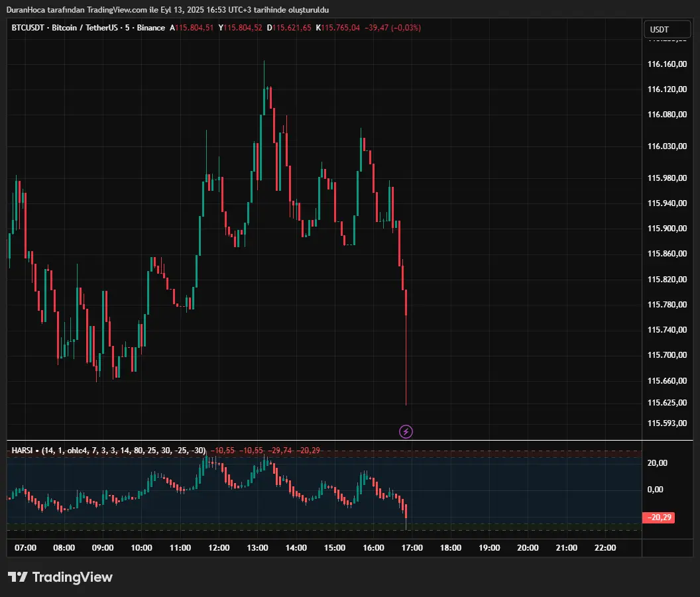
Task: Click the 115.900,00 price axis label
Action: (x=667, y=229)
